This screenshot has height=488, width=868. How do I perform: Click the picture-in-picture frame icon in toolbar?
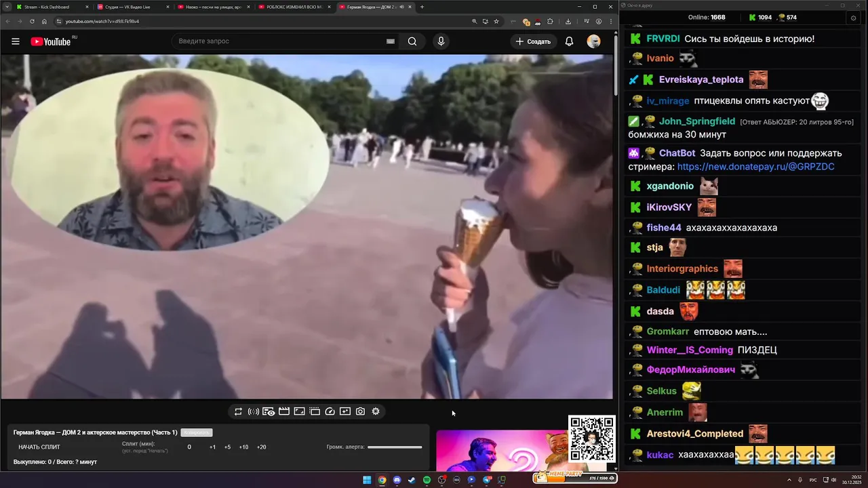click(x=299, y=411)
